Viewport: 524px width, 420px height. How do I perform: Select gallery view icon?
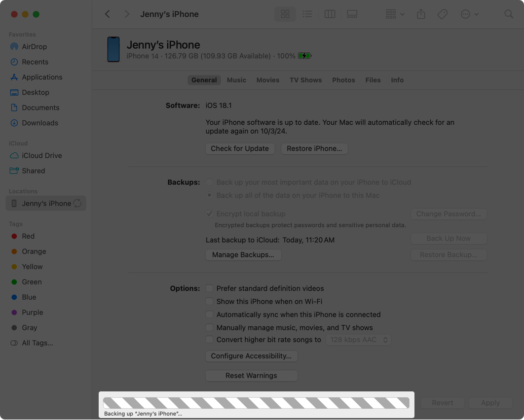tap(352, 14)
